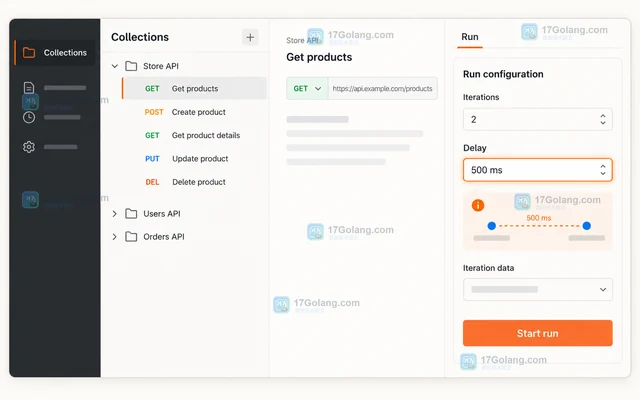Add a new collection with plus button
This screenshot has width=640, height=400.
(x=250, y=38)
